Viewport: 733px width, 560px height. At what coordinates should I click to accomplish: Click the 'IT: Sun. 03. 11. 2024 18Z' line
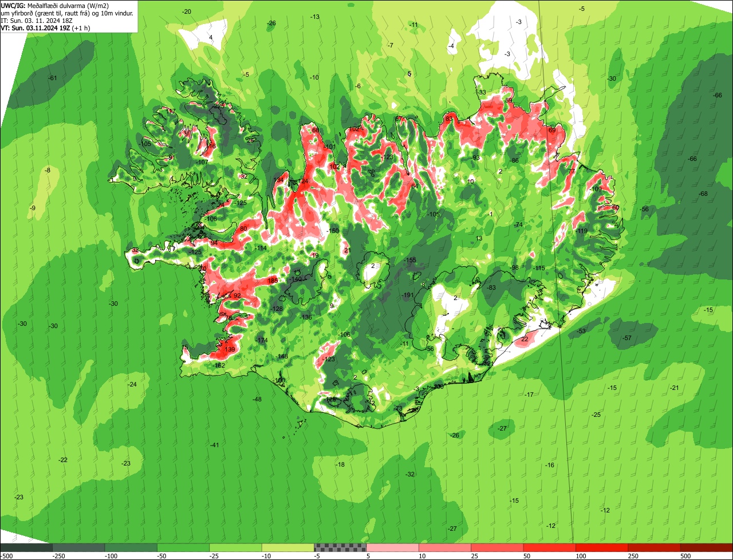(37, 21)
